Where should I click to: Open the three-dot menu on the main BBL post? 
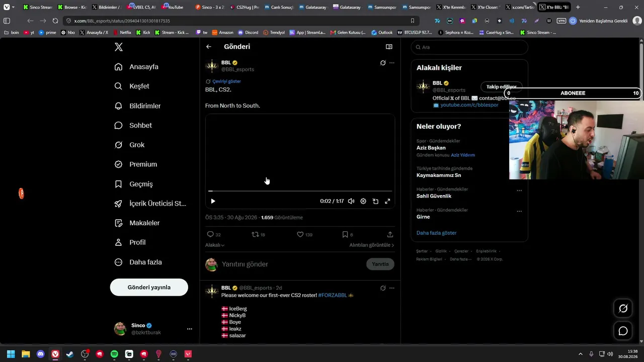[x=392, y=63]
